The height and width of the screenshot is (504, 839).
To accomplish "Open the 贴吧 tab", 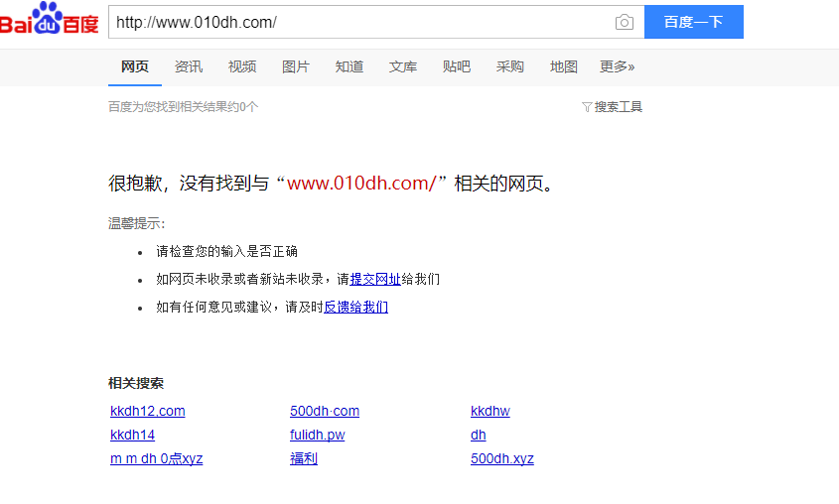I will 457,66.
